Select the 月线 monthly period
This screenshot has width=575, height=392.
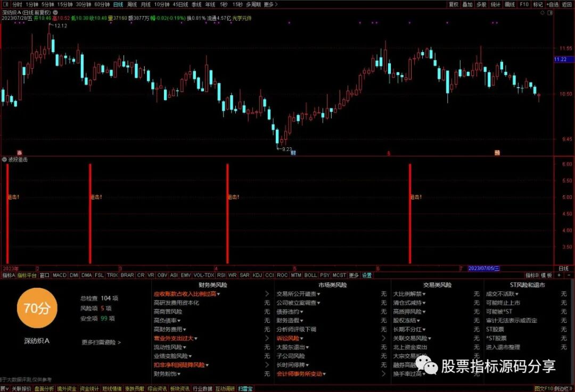tap(146, 4)
